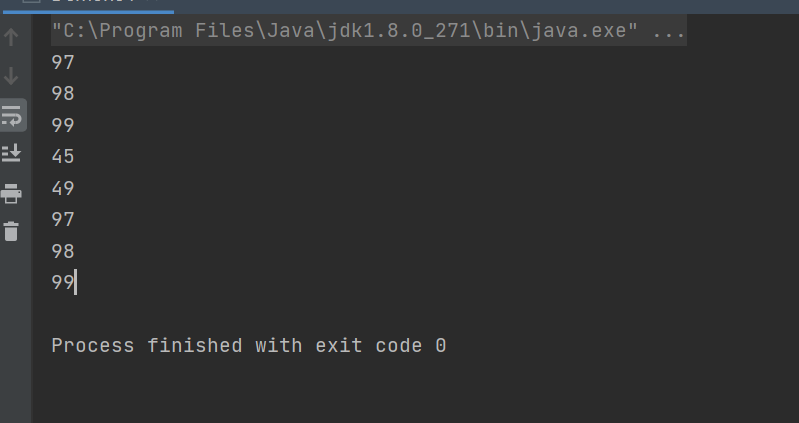Select the run tab with blue underline
This screenshot has width=799, height=423.
pos(87,5)
